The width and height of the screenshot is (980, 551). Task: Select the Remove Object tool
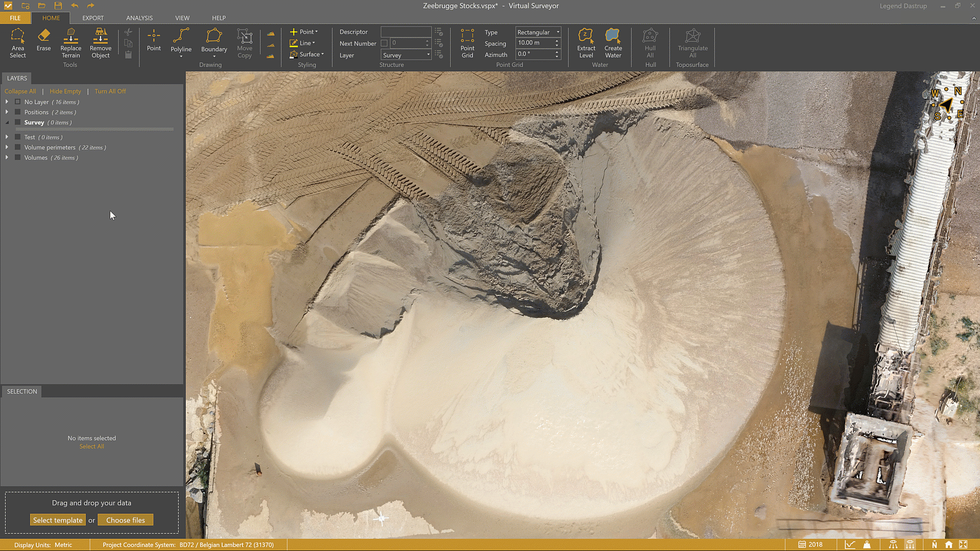pos(100,43)
